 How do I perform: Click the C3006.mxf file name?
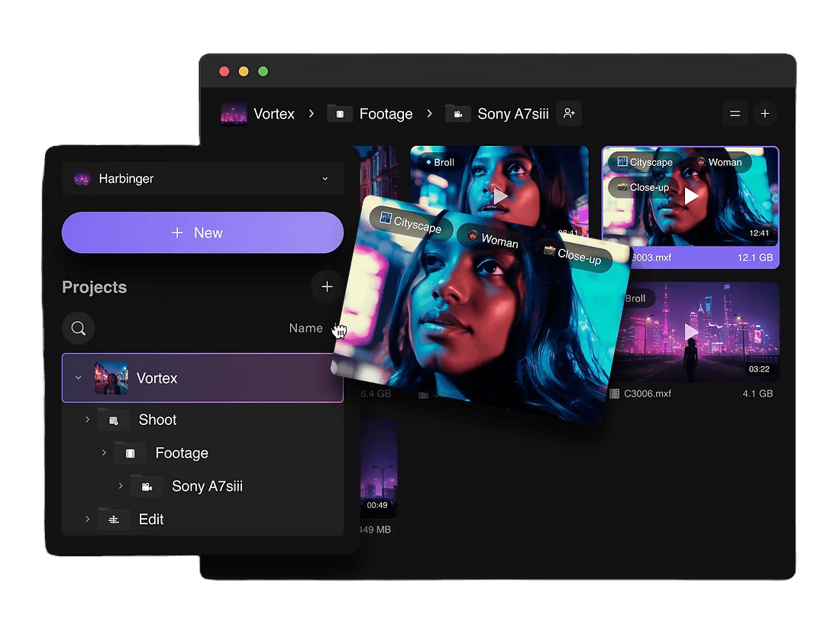pyautogui.click(x=647, y=394)
